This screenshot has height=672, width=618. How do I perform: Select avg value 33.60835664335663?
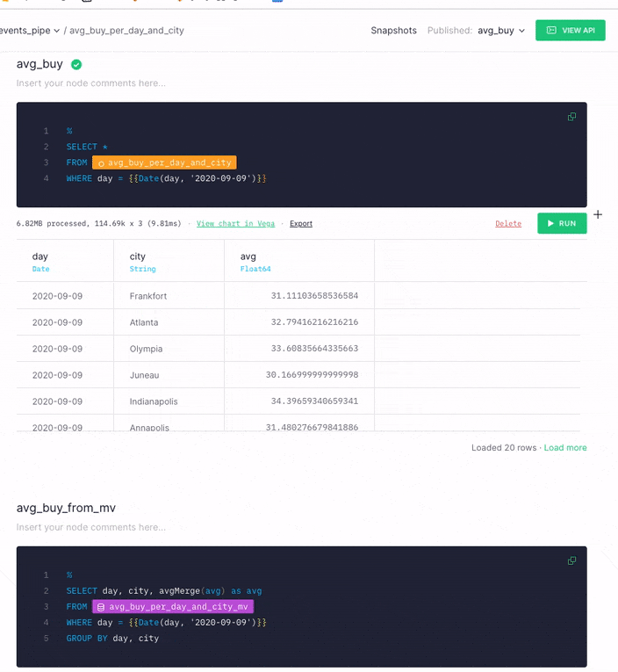(x=314, y=349)
